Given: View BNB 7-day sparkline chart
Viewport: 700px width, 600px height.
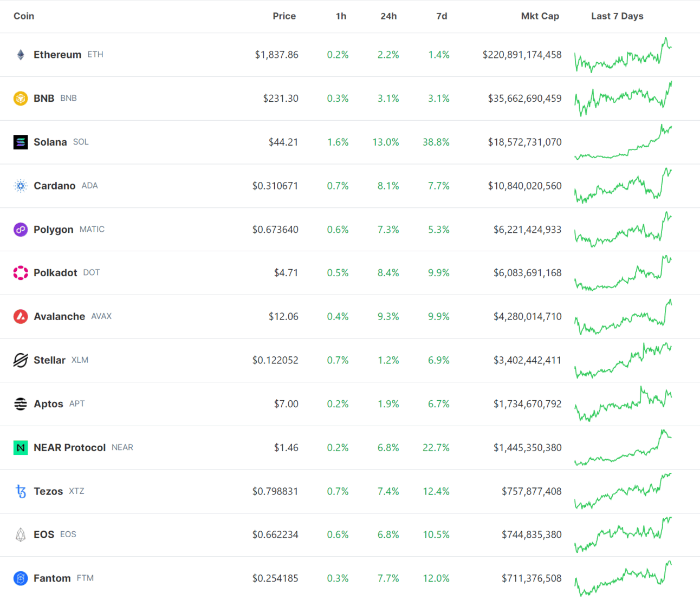Looking at the screenshot, I should (x=623, y=99).
